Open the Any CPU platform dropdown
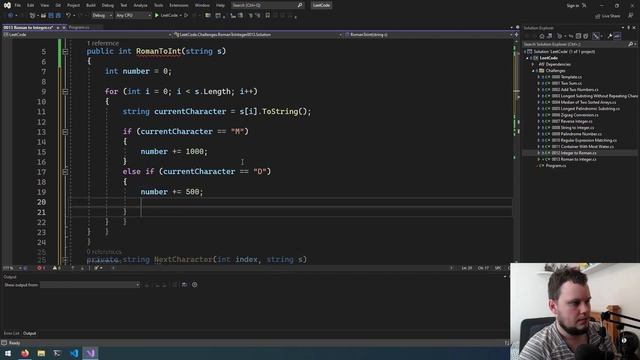Image resolution: width=640 pixels, height=360 pixels. tap(133, 16)
